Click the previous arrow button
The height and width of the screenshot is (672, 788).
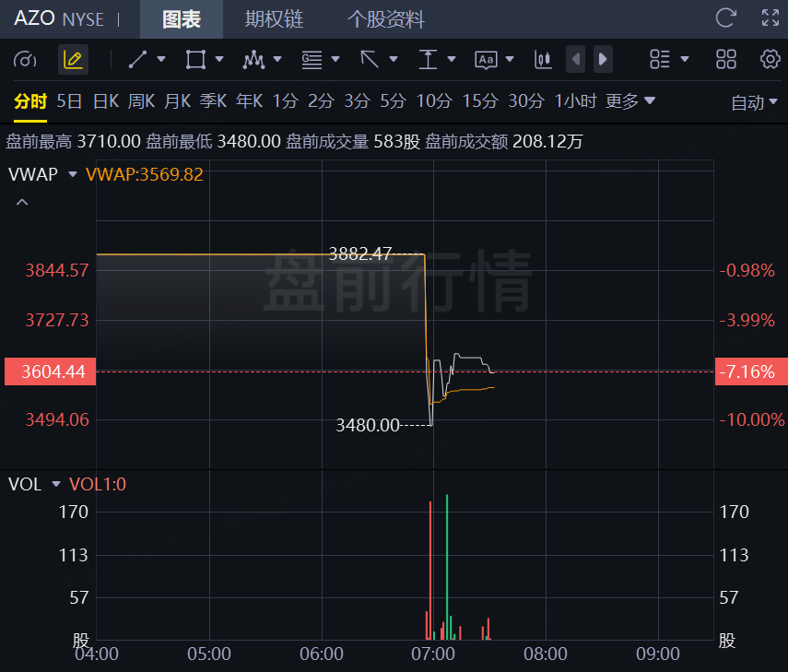[x=575, y=59]
